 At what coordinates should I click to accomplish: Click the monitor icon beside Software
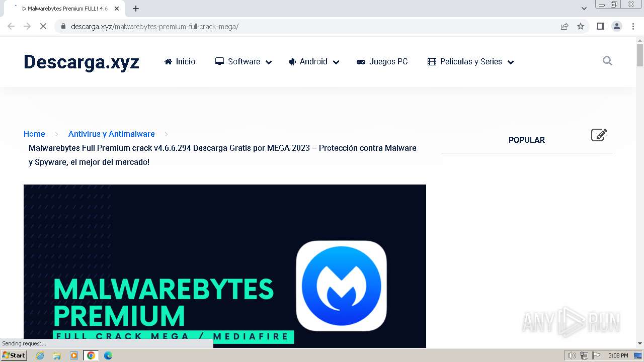point(219,61)
